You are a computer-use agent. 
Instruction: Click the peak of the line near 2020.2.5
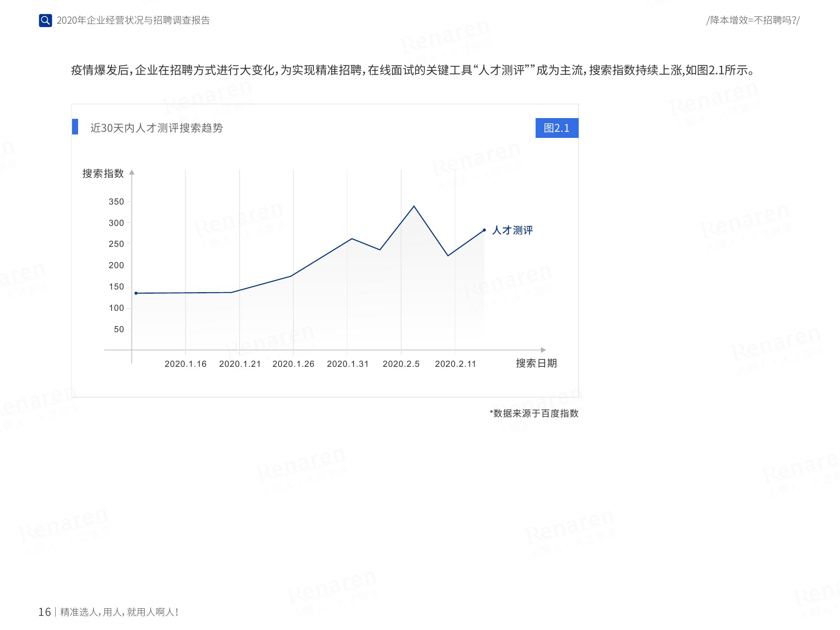[x=414, y=206]
